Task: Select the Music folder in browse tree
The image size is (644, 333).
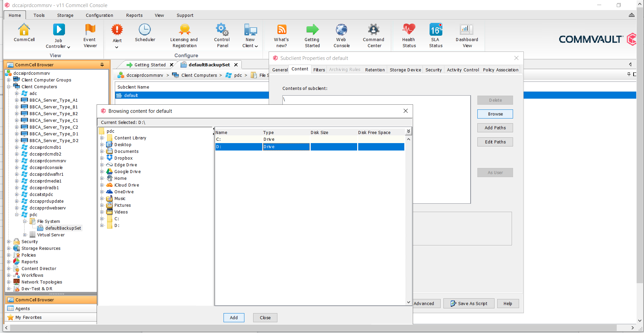Action: [x=120, y=198]
